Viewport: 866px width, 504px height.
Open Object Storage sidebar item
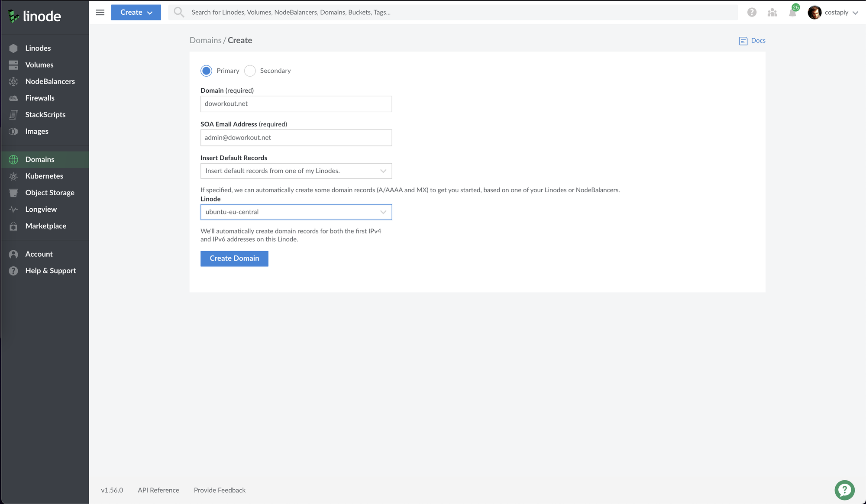(x=50, y=193)
